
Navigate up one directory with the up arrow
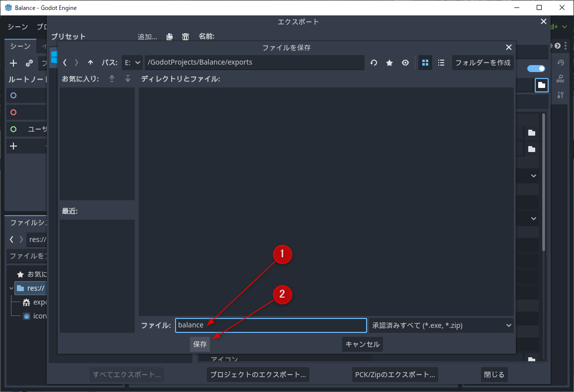coord(91,63)
